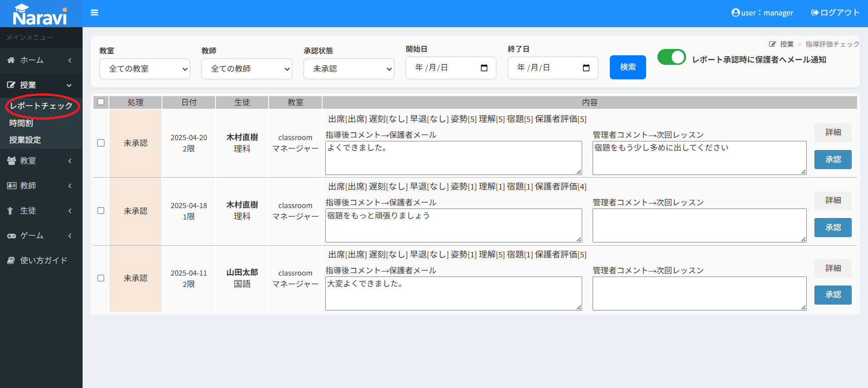
Task: Open 時間割 submenu item
Action: click(x=21, y=123)
